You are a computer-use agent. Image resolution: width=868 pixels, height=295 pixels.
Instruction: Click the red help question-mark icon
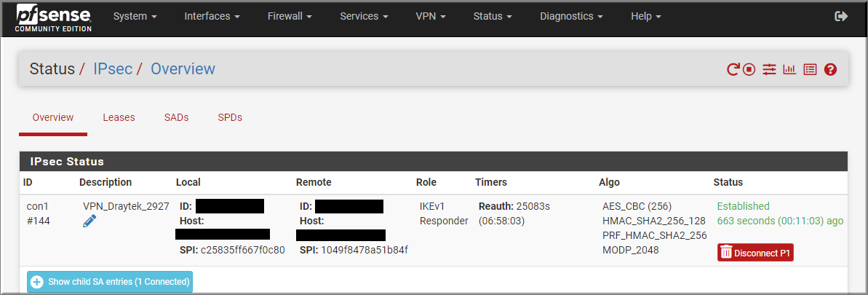pyautogui.click(x=830, y=69)
